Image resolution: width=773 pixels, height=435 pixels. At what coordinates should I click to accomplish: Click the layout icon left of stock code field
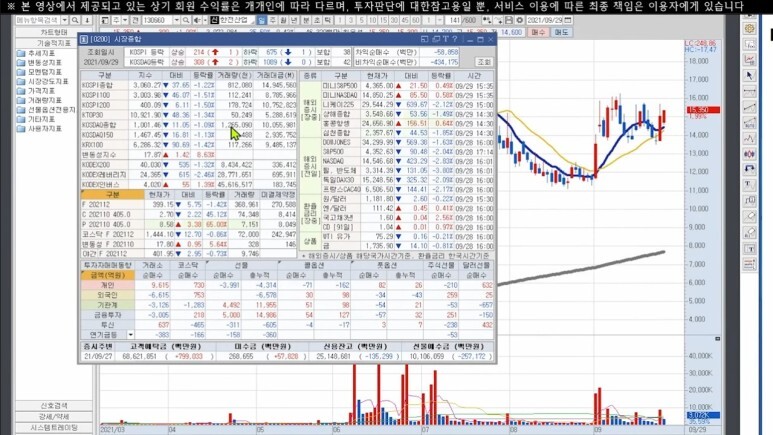105,20
